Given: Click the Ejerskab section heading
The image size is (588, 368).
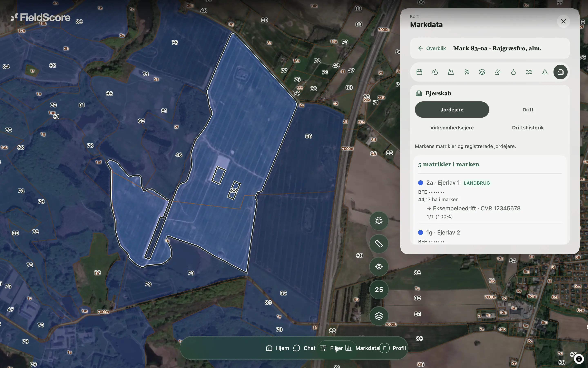Looking at the screenshot, I should pos(438,93).
